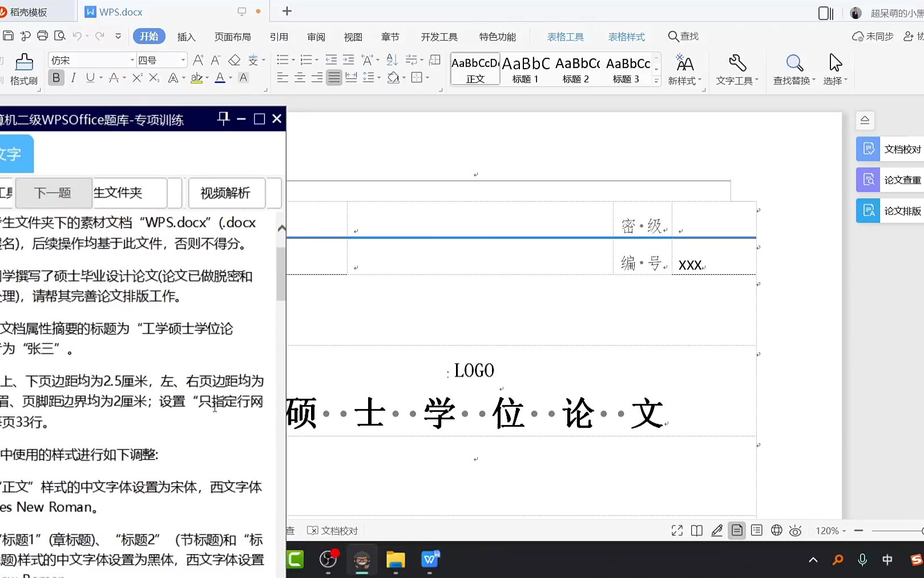Open the font name dropdown showing 仿宋
This screenshot has height=578, width=924.
[x=132, y=60]
